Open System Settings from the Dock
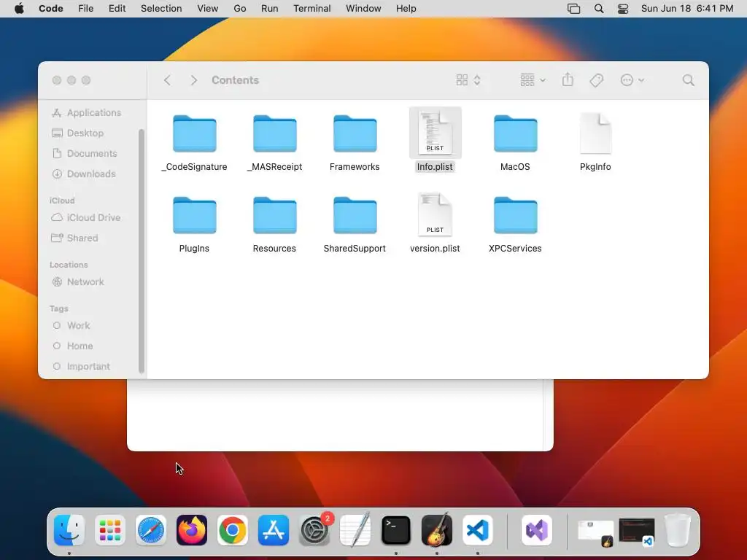Viewport: 747px width, 560px height. [314, 530]
